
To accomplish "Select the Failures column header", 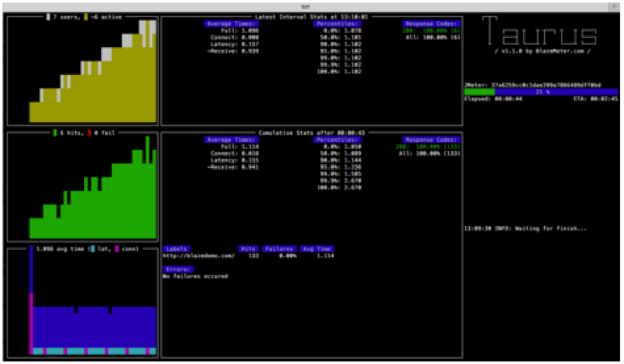I will 278,249.
